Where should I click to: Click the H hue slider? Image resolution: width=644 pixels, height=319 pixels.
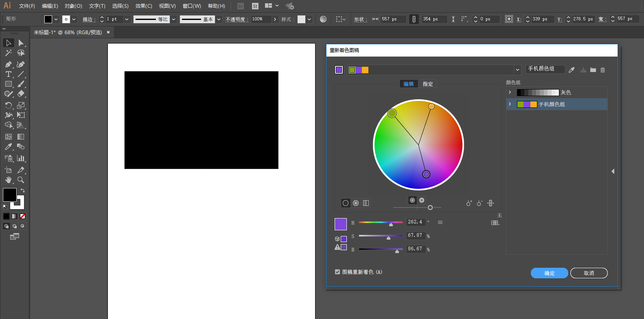381,223
